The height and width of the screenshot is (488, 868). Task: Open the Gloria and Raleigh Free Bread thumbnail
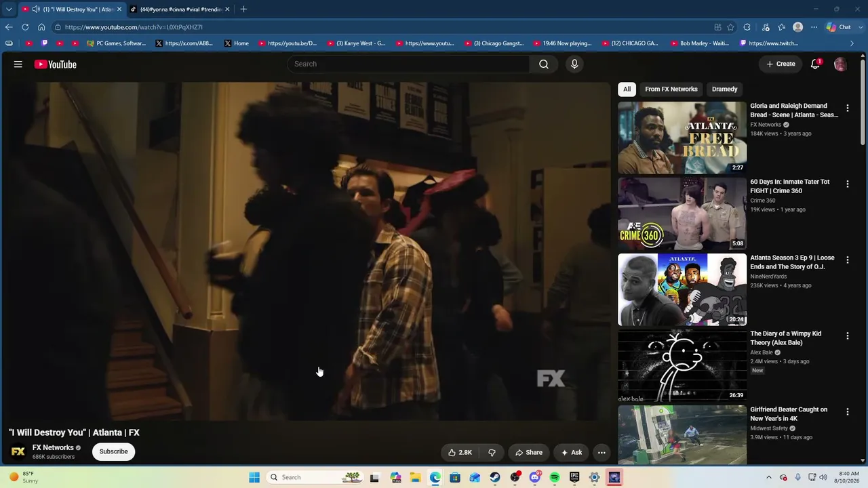(x=682, y=138)
